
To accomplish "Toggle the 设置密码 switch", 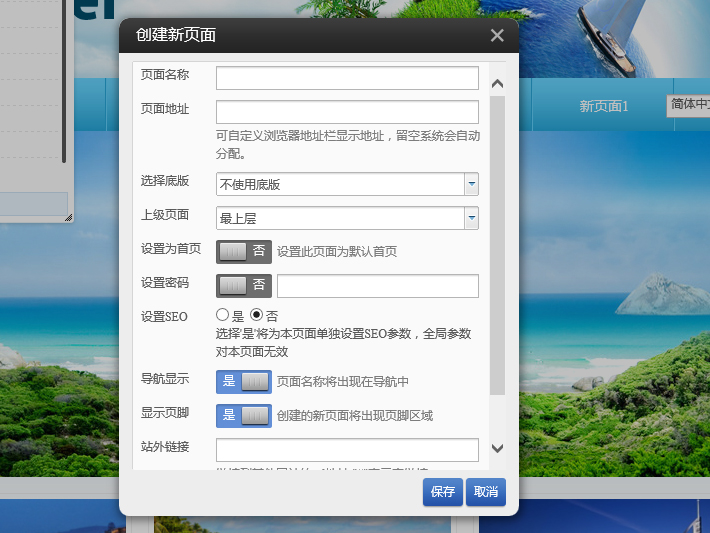I will click(244, 285).
